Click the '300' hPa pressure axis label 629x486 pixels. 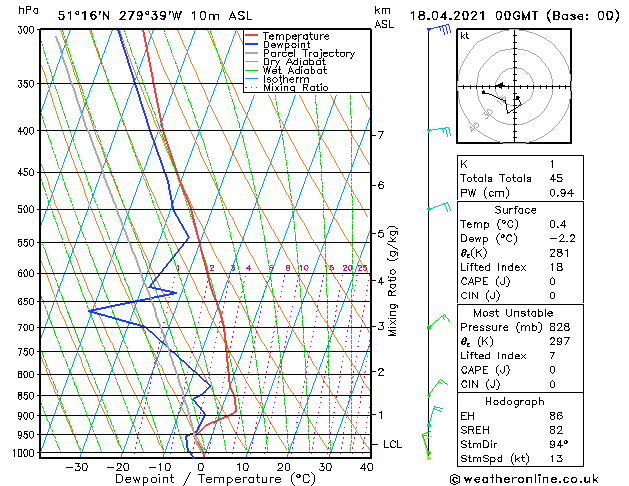coord(28,30)
